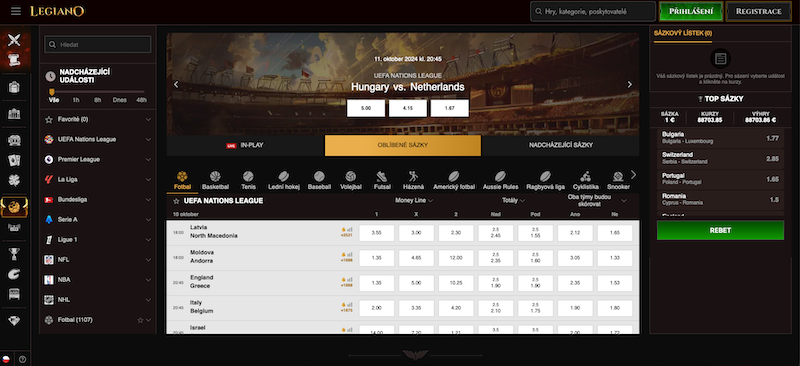Open the help question mark icon

click(x=22, y=359)
